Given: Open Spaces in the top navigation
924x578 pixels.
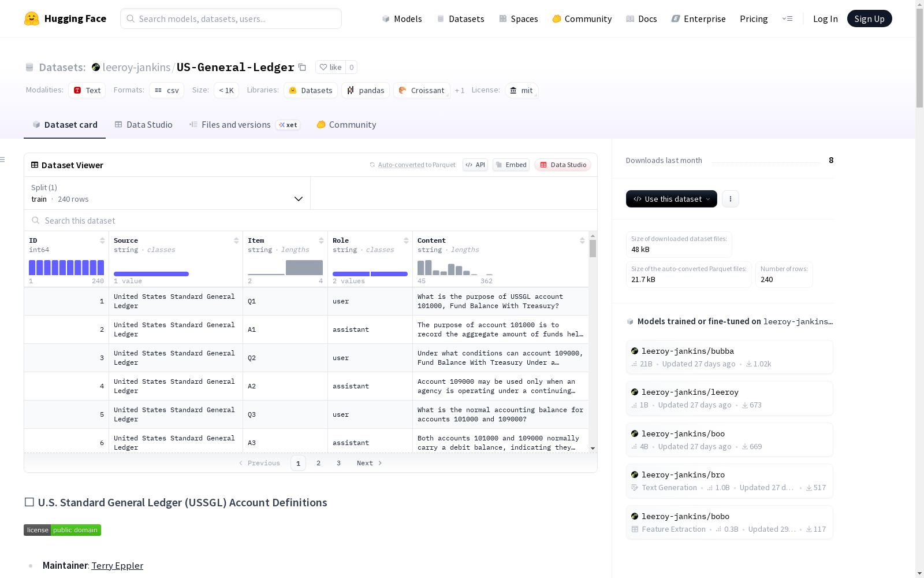Looking at the screenshot, I should coord(519,18).
